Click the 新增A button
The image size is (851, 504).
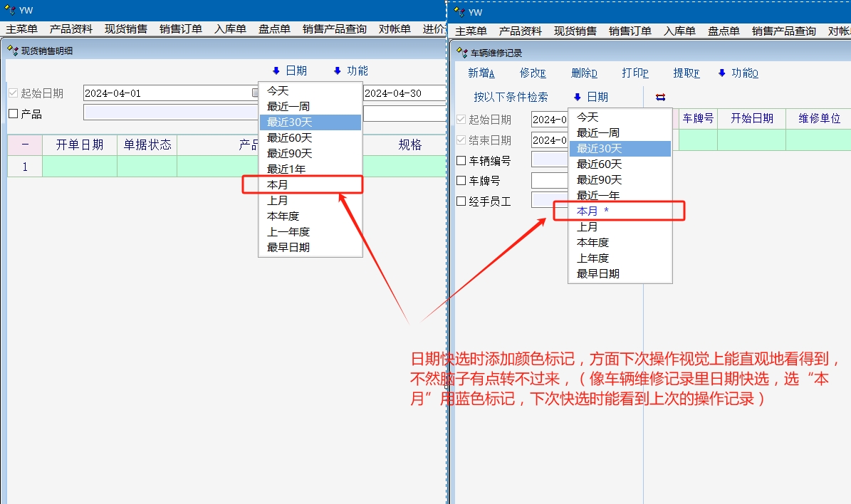481,73
